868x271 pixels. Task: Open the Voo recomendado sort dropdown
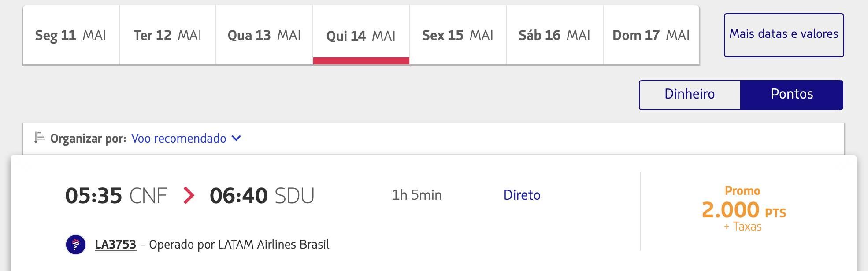point(186,138)
